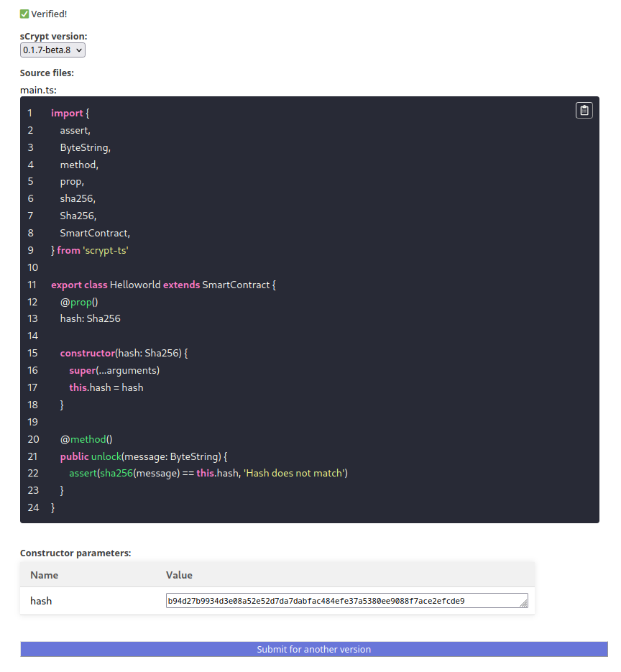Click the Value column header
The width and height of the screenshot is (621, 672).
179,575
